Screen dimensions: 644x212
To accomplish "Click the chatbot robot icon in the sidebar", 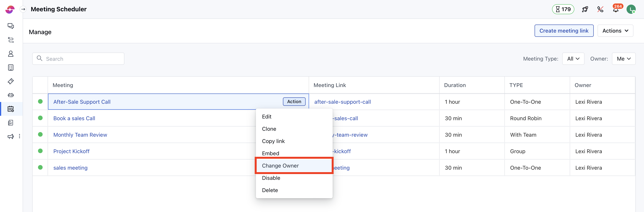I will (11, 95).
